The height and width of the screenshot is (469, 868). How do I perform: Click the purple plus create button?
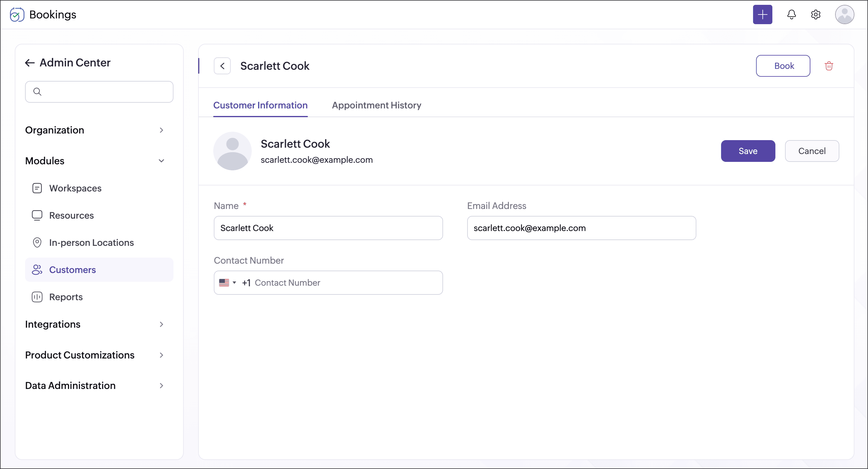click(762, 14)
